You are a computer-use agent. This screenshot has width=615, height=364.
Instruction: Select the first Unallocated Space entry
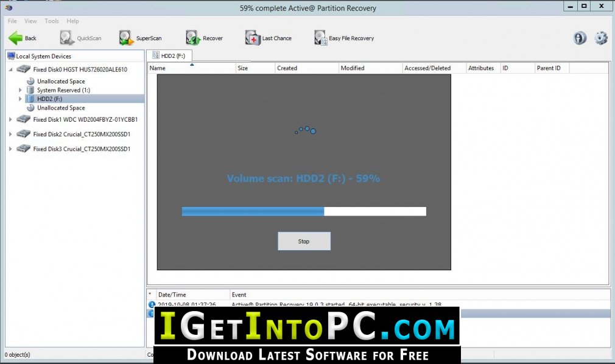pyautogui.click(x=61, y=81)
